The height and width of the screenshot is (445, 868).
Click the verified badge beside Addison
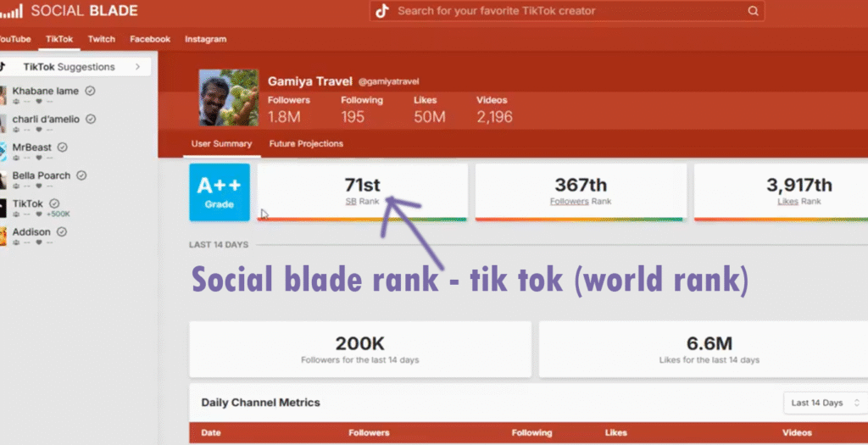click(62, 232)
